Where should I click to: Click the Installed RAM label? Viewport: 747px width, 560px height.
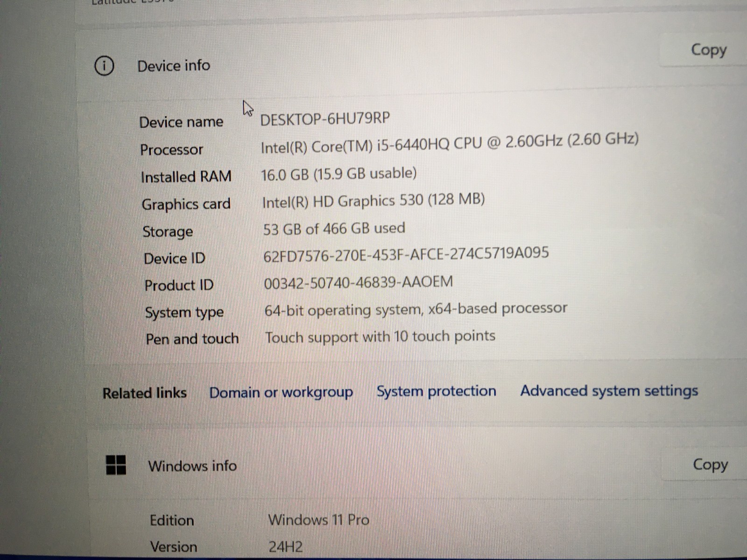186,177
